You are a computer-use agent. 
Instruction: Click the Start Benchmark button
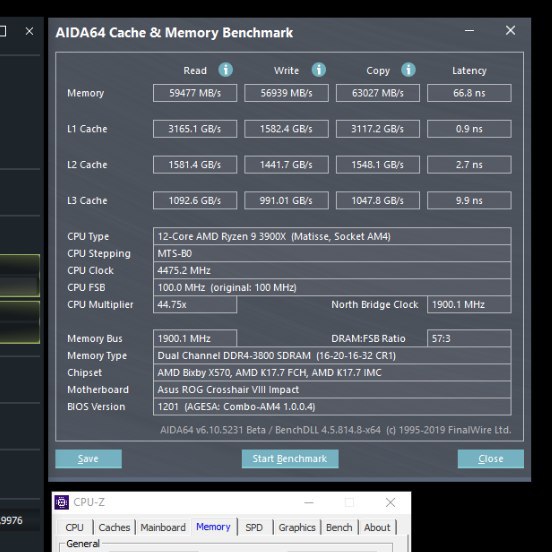coord(290,459)
